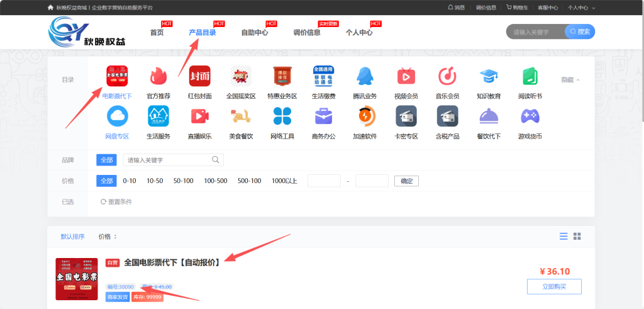This screenshot has width=644, height=309.
Task: Expand the 个人中心 top-bar dropdown
Action: click(x=581, y=8)
